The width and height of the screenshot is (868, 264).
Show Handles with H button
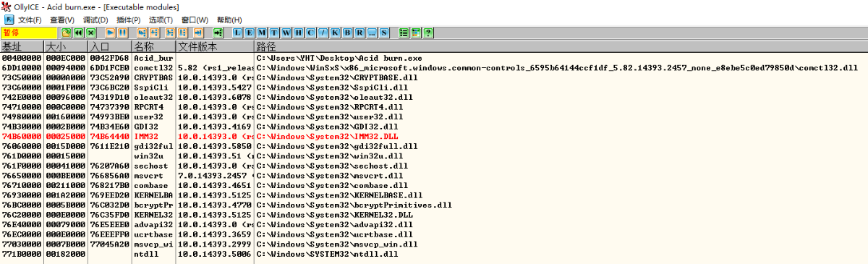pyautogui.click(x=299, y=33)
